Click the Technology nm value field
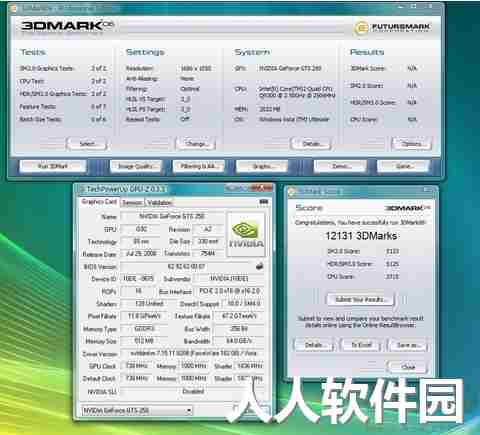The image size is (480, 435). (x=141, y=241)
